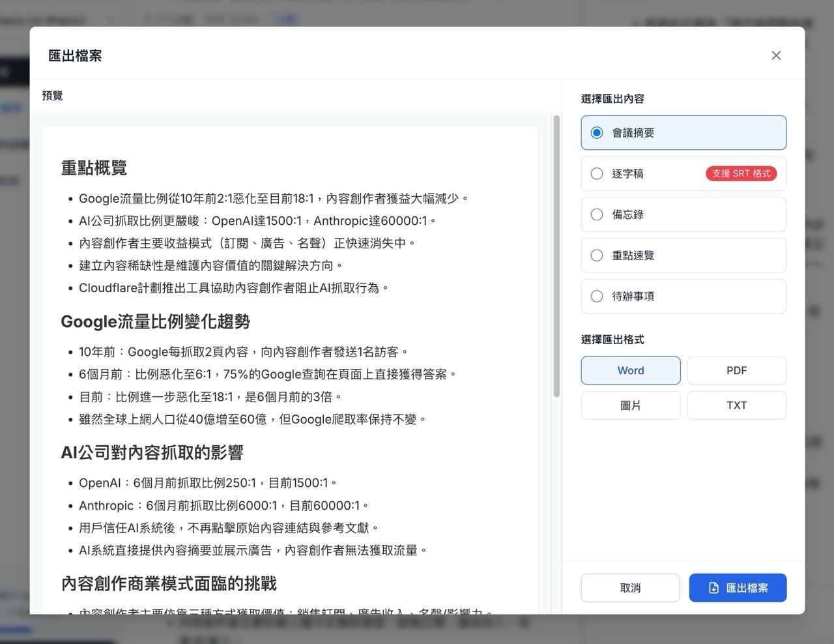Choose the 逐字稿 export content option
This screenshot has width=834, height=644.
597,173
